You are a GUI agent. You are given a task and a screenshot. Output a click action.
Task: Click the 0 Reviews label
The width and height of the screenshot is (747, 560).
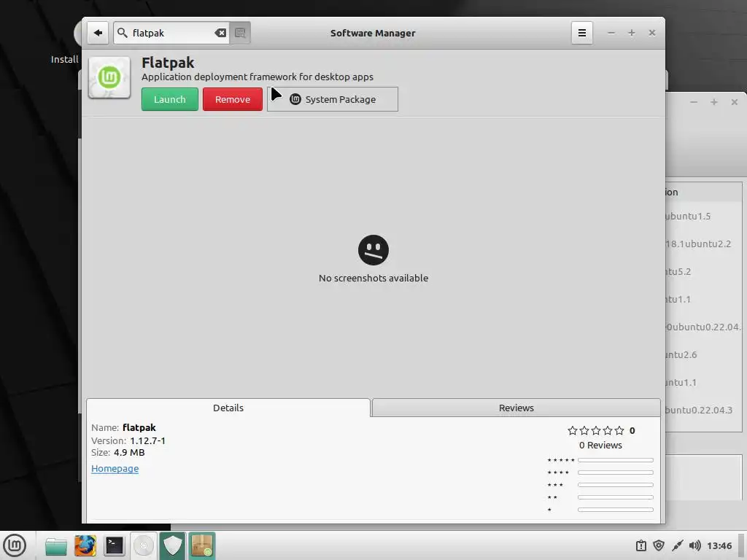point(600,446)
